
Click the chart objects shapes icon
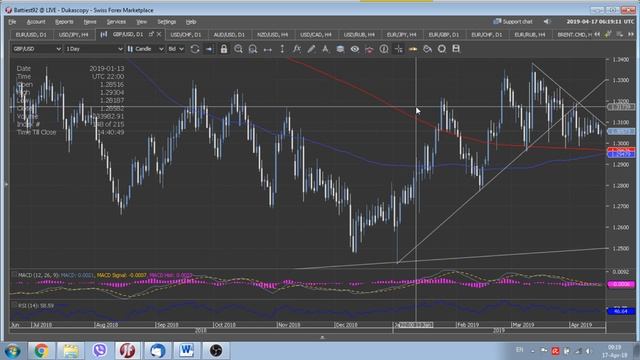(x=427, y=49)
